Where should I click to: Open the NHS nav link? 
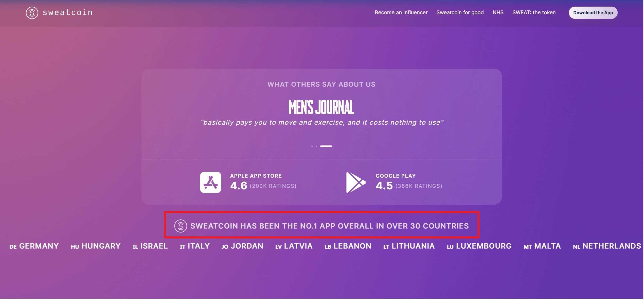[498, 12]
